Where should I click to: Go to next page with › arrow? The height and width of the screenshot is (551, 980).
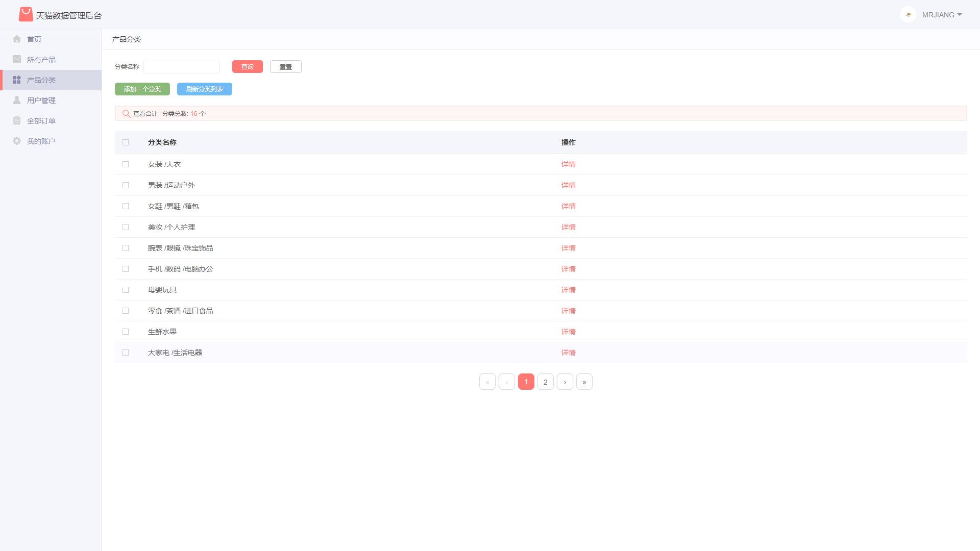pyautogui.click(x=565, y=382)
